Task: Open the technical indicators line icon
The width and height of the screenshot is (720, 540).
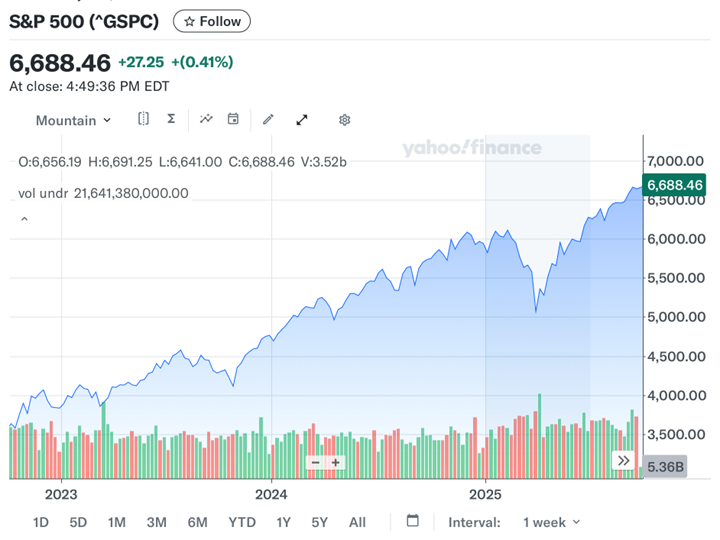Action: 206,119
